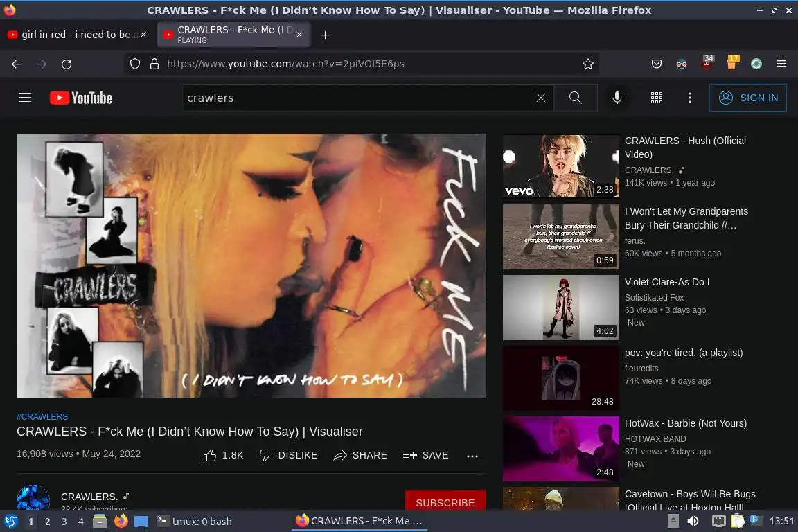Save page to Pocket icon
Screen dimensions: 798x532
657,64
